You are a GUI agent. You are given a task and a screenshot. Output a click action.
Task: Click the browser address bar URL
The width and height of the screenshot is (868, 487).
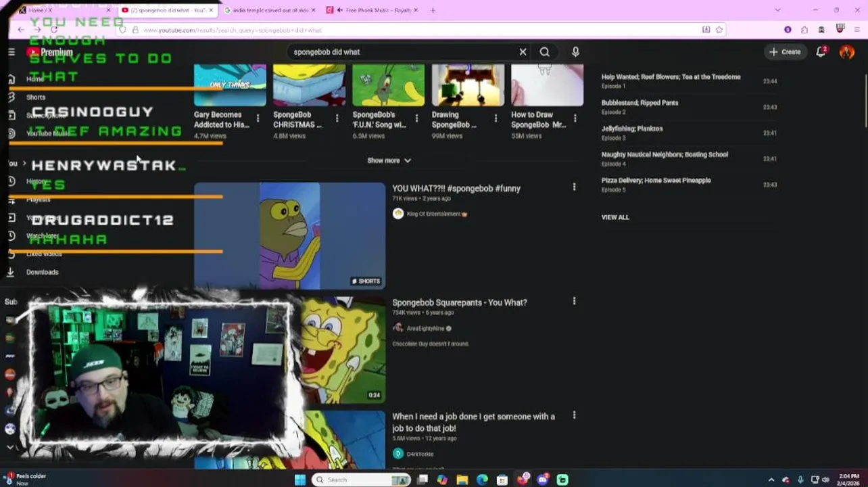point(232,30)
